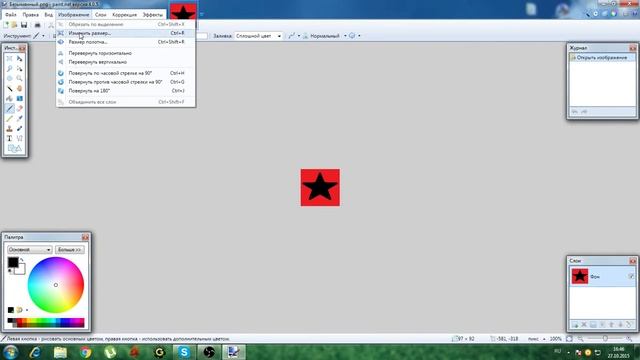Click the secondary white color swatch

point(20,269)
